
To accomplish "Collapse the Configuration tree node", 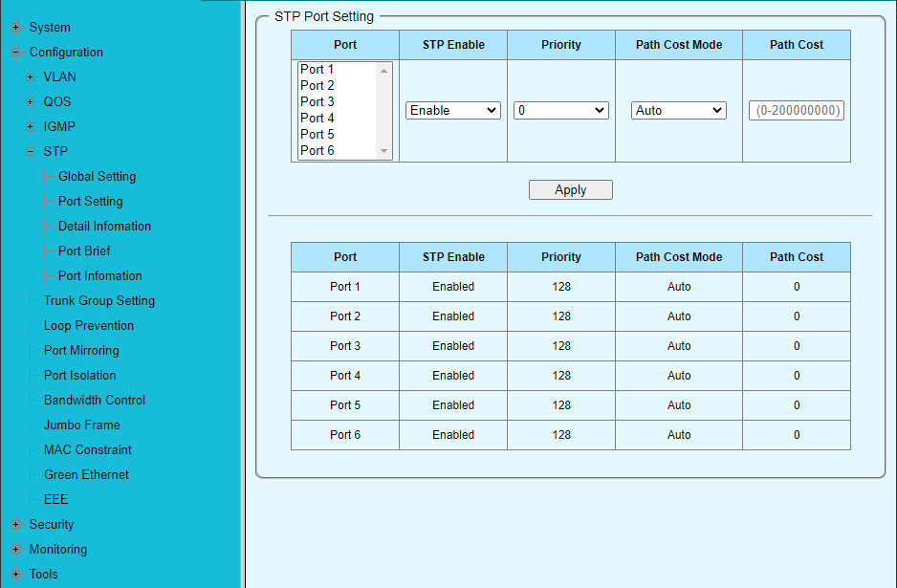I will pyautogui.click(x=15, y=53).
